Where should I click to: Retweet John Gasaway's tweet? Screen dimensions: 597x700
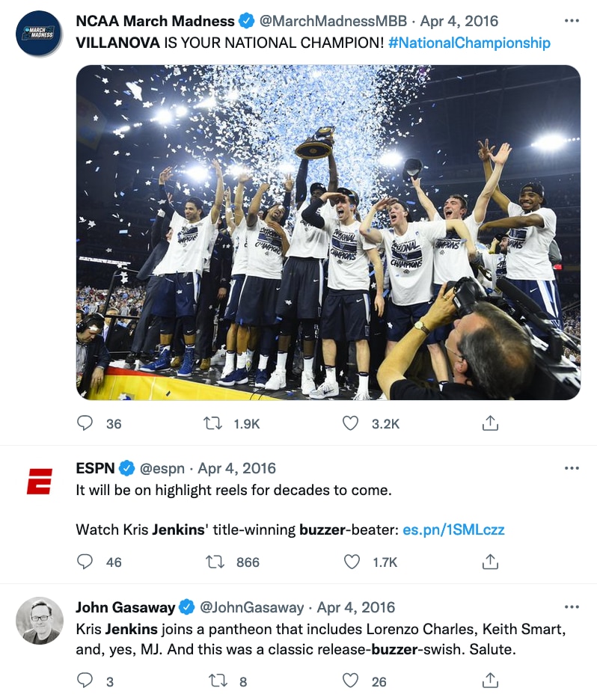point(218,681)
